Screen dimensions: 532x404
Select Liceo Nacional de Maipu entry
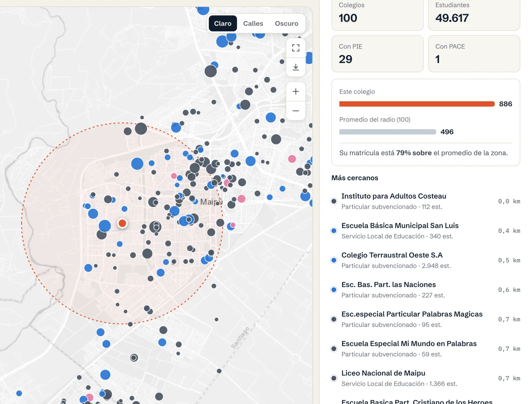point(426,378)
